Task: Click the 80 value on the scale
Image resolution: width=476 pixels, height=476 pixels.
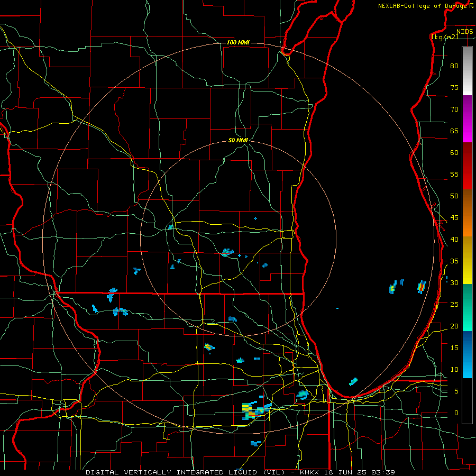Action: click(x=454, y=66)
